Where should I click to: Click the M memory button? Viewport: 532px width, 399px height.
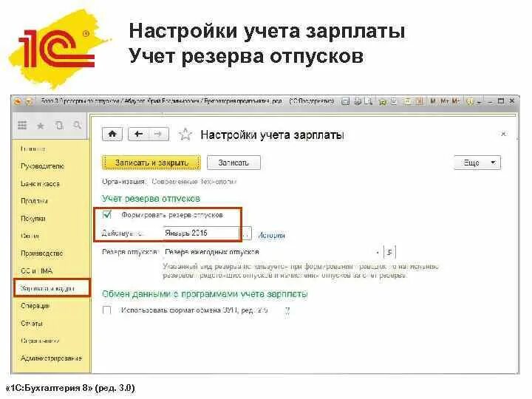pyautogui.click(x=433, y=101)
